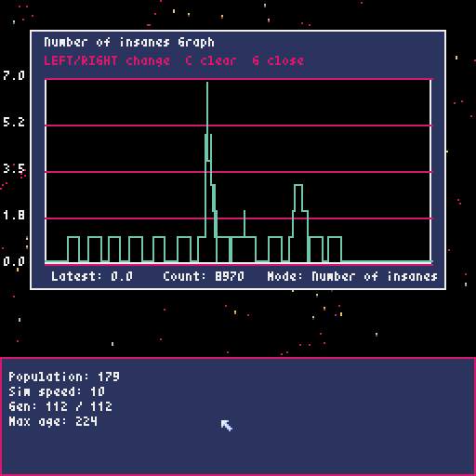Image resolution: width=476 pixels, height=476 pixels.
Task: Click the 'Count: 8970' readout
Action: click(204, 276)
